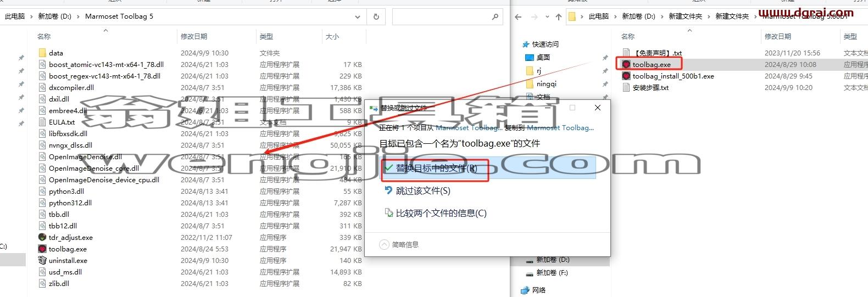Viewport: 868px width, 297px height.
Task: Select the dxil.dll file
Action: point(59,99)
